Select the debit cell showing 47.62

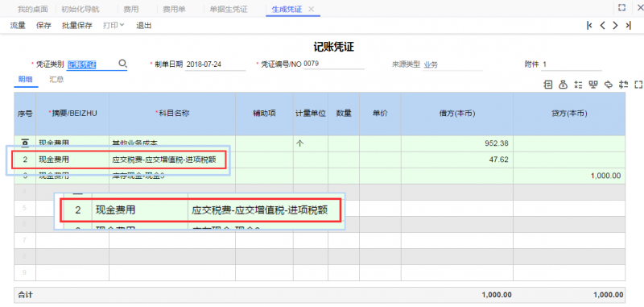pos(457,160)
